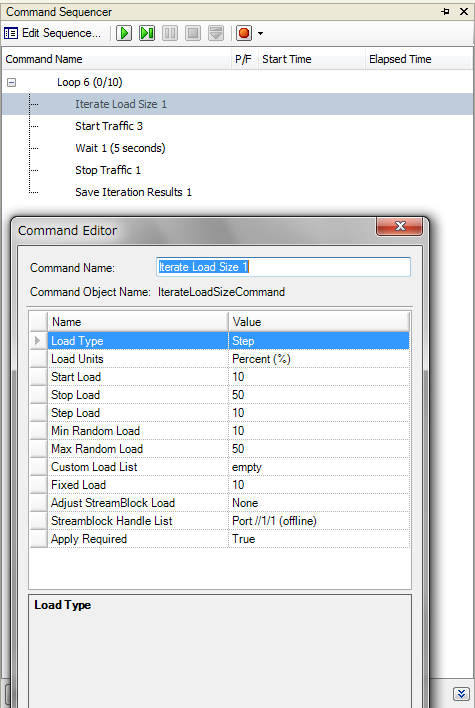
Task: Click the red record breakpoint icon
Action: [244, 33]
